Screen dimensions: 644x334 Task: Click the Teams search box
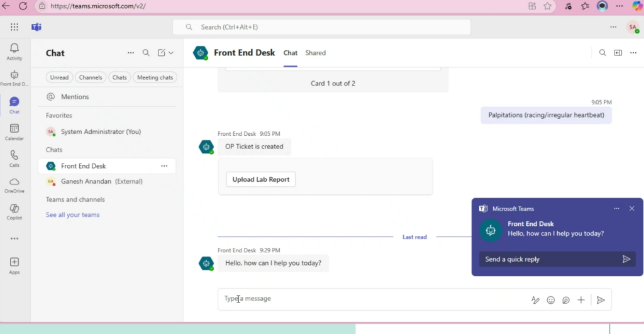[321, 27]
